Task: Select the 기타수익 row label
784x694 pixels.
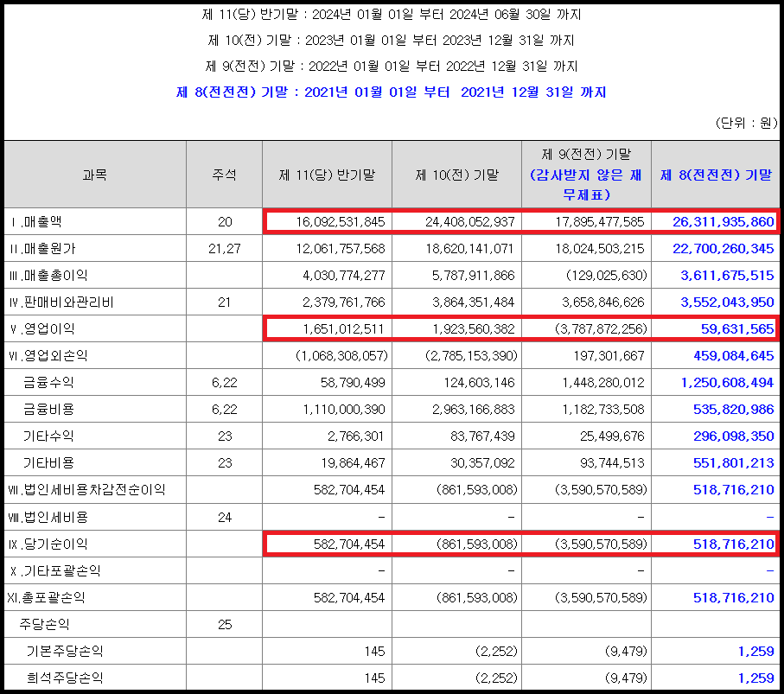Action: tap(48, 436)
